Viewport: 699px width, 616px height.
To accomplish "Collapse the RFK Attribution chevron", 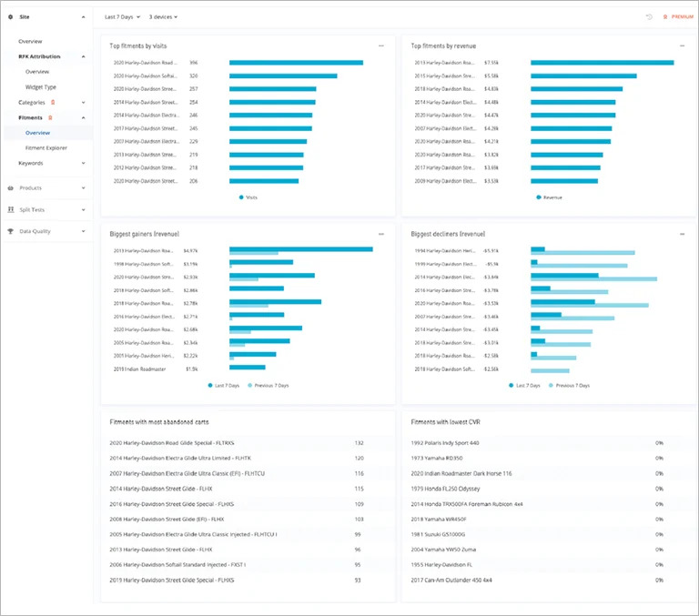I will click(84, 56).
